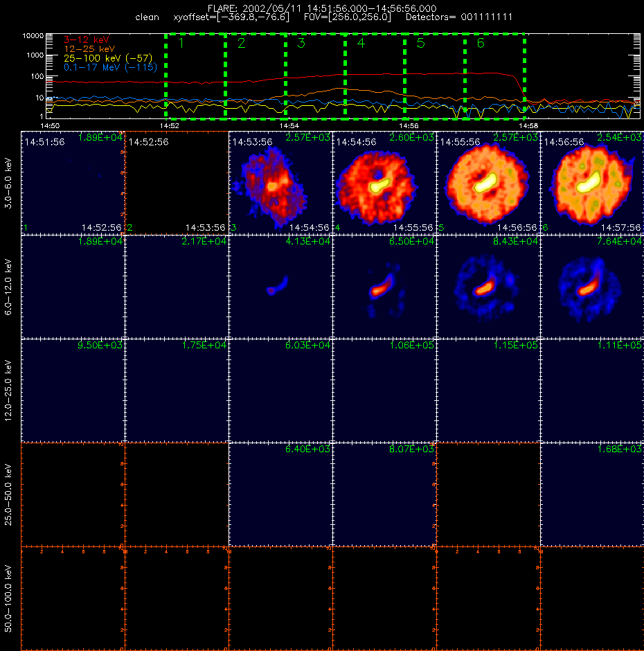Select the '14:52:56' start time of panel 2

[x=149, y=142]
